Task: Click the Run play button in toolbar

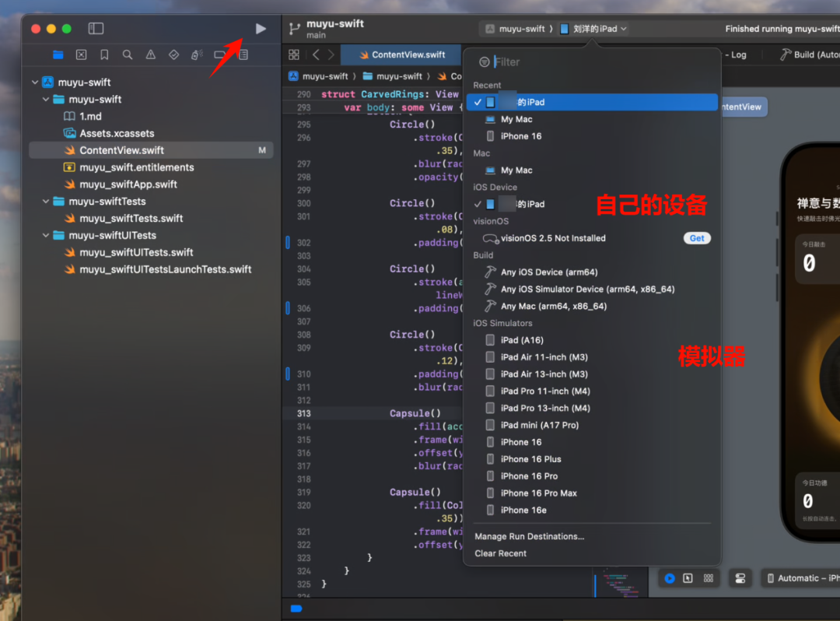Action: (x=261, y=28)
